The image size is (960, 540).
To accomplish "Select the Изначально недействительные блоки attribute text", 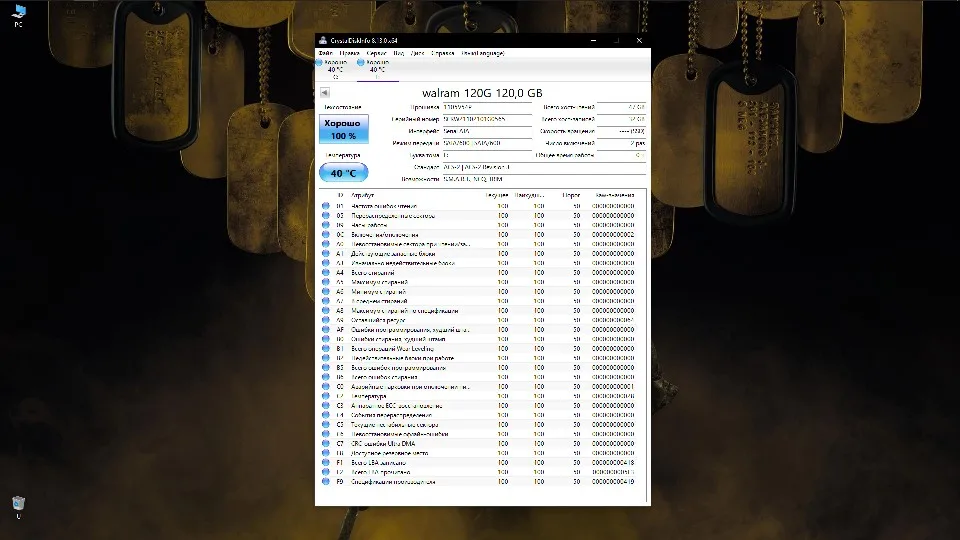I will [x=403, y=263].
